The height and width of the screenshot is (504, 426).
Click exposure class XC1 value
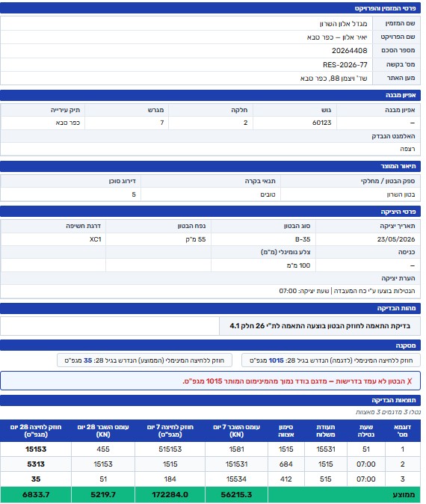(96, 239)
